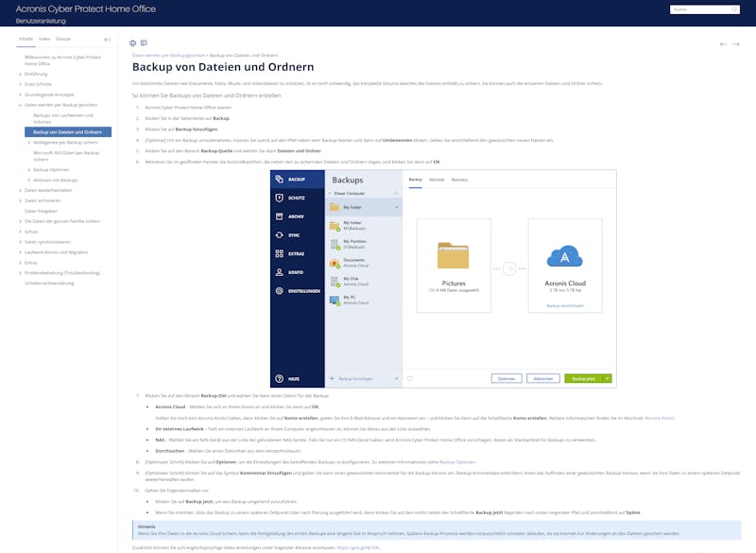Viewport: 756px width, 553px height.
Task: Collapse Daten werden per Backup gesichert node
Action: click(x=20, y=105)
